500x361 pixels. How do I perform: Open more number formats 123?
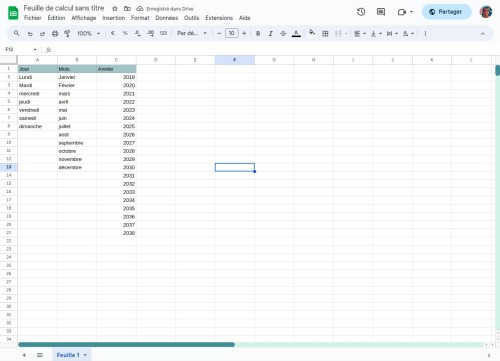pos(163,33)
